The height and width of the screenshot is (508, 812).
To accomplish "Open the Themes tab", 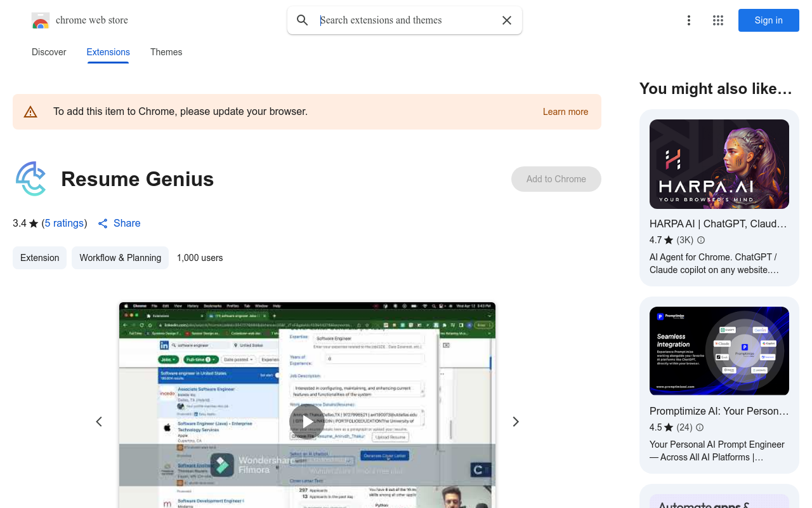I will pos(166,52).
